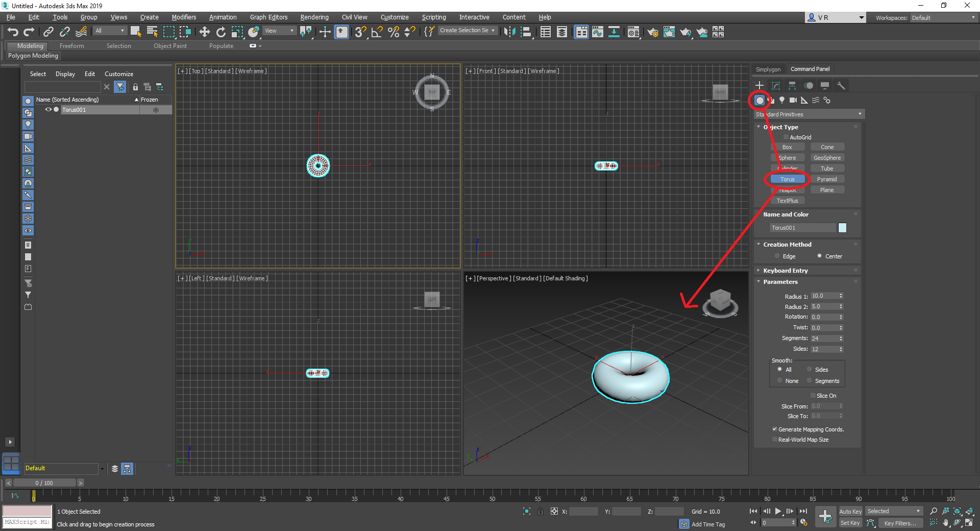Switch to the Freeform ribbon tab
This screenshot has width=980, height=531.
click(x=71, y=45)
